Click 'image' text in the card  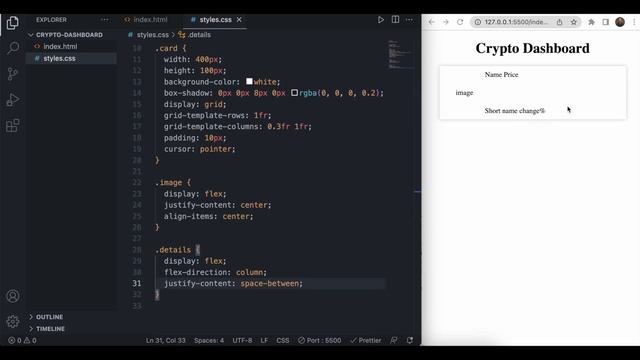click(464, 93)
